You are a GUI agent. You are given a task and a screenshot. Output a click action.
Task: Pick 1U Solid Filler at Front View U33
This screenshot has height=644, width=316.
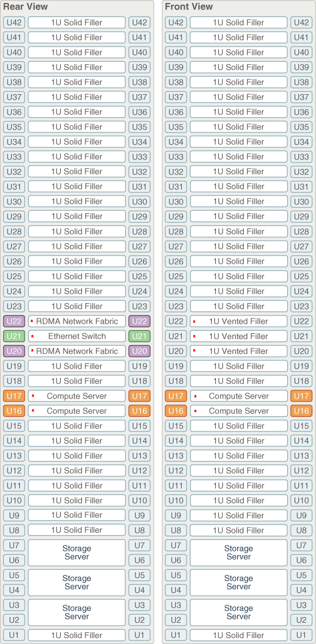coord(238,157)
